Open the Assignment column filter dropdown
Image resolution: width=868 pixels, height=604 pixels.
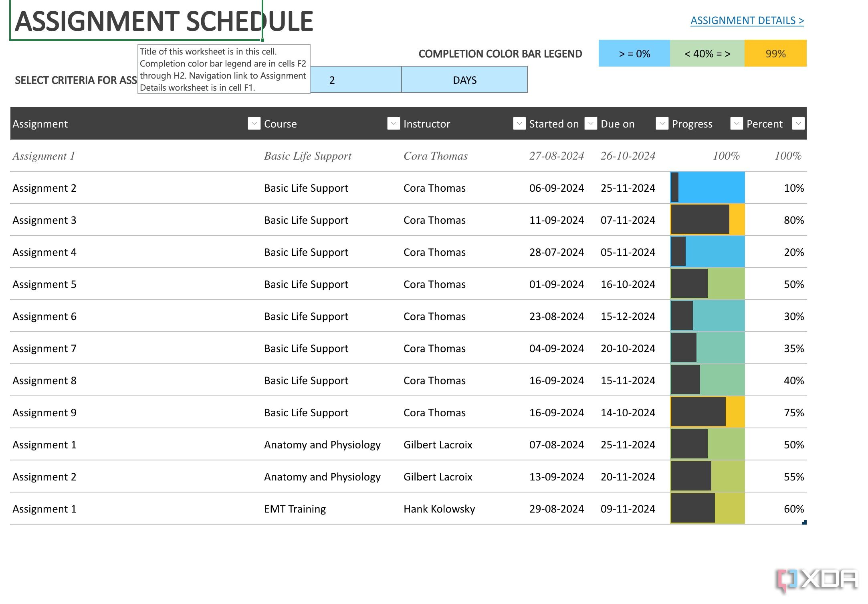(254, 124)
